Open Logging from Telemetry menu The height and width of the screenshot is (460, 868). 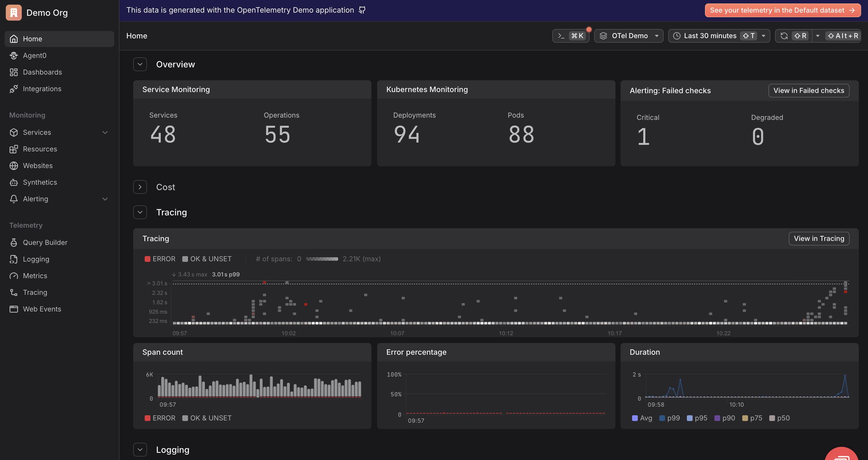[36, 259]
